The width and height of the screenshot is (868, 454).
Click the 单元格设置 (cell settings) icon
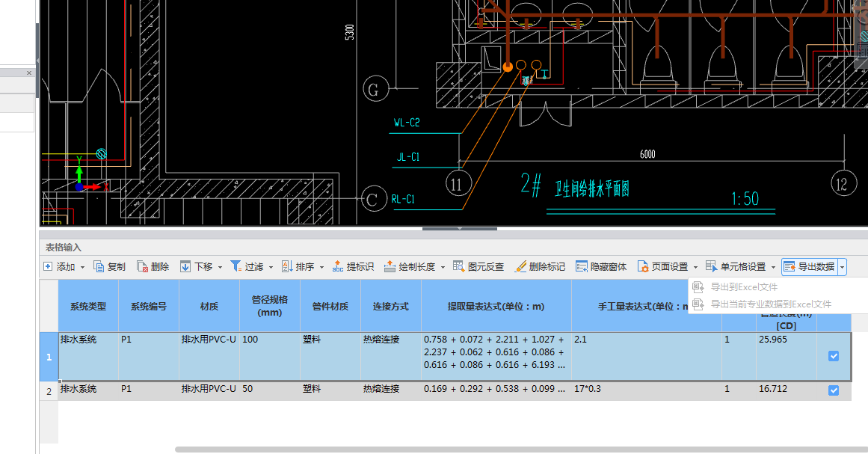tap(711, 267)
